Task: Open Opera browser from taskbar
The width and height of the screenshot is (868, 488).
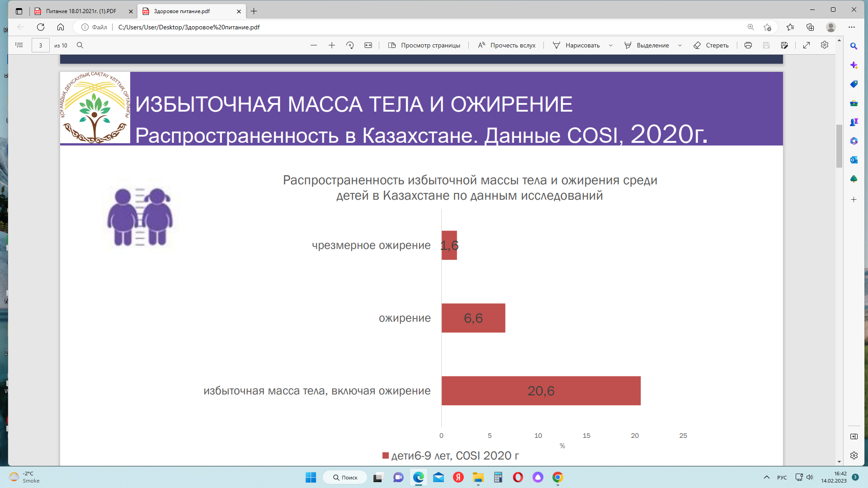Action: pos(518,477)
